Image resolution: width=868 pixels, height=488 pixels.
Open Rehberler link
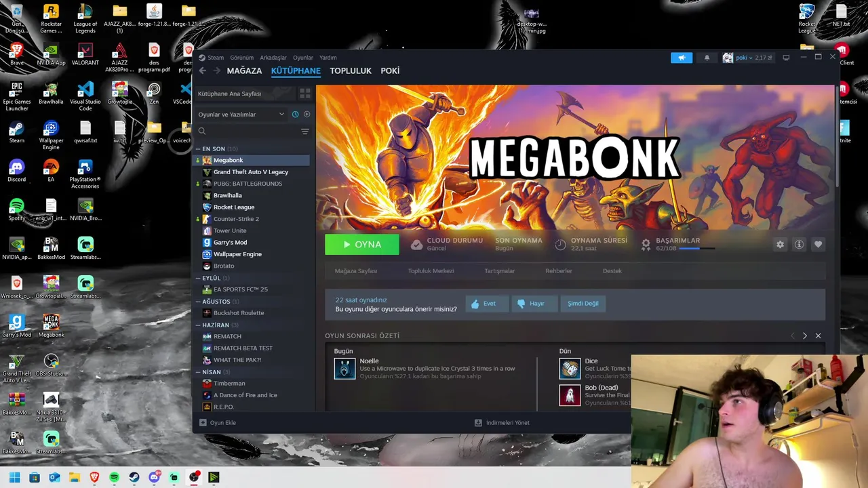click(x=559, y=270)
